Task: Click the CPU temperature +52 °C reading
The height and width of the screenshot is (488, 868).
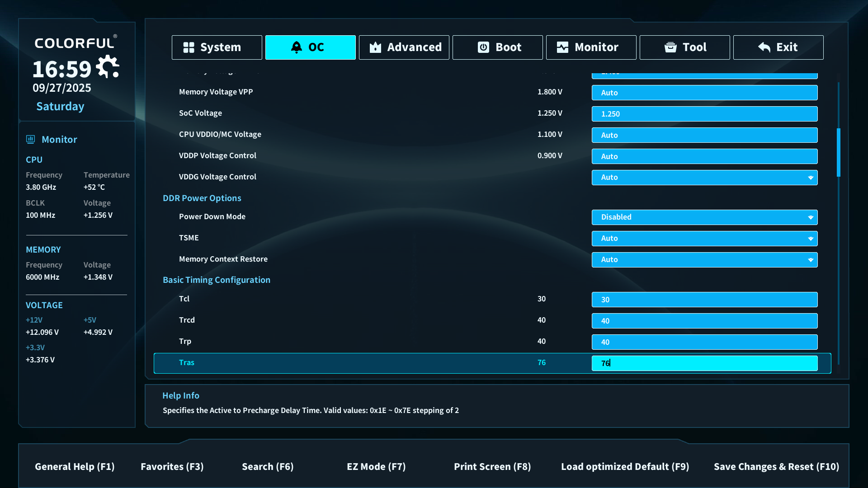Action: pos(94,187)
